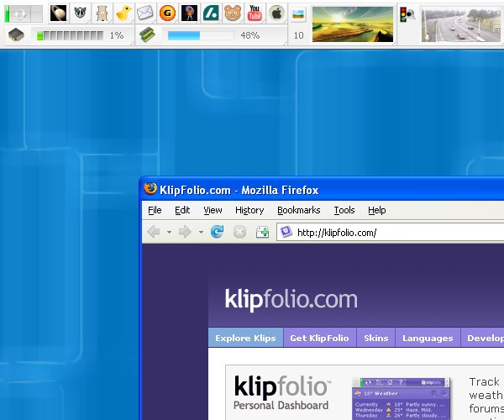Switch to the Skins tab
The width and height of the screenshot is (504, 420).
[375, 338]
